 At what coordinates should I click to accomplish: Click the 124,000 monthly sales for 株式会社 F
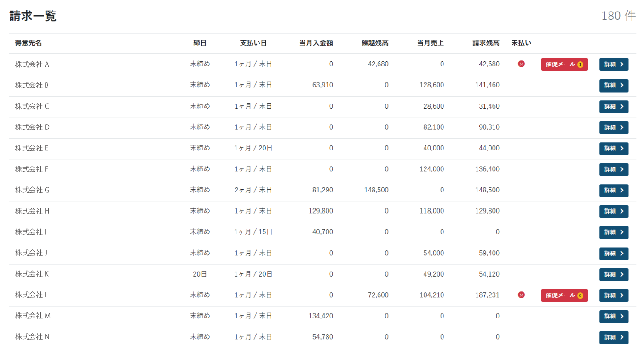[x=432, y=169]
